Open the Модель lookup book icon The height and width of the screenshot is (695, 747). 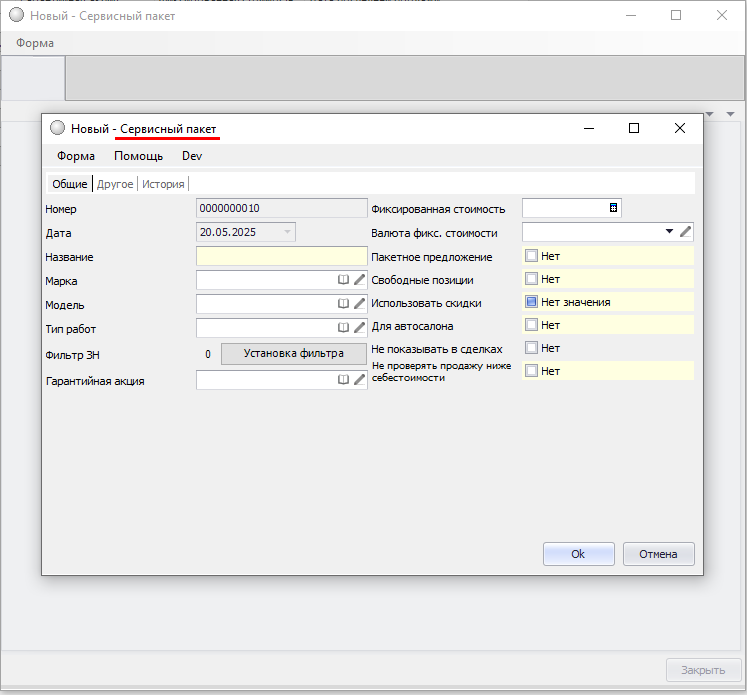coord(343,303)
